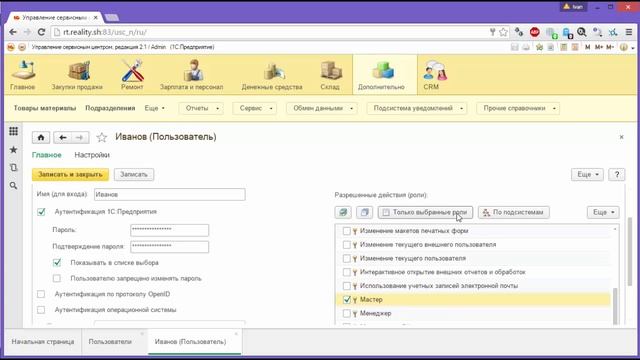
Task: Navigate back with left arrow
Action: click(62, 138)
